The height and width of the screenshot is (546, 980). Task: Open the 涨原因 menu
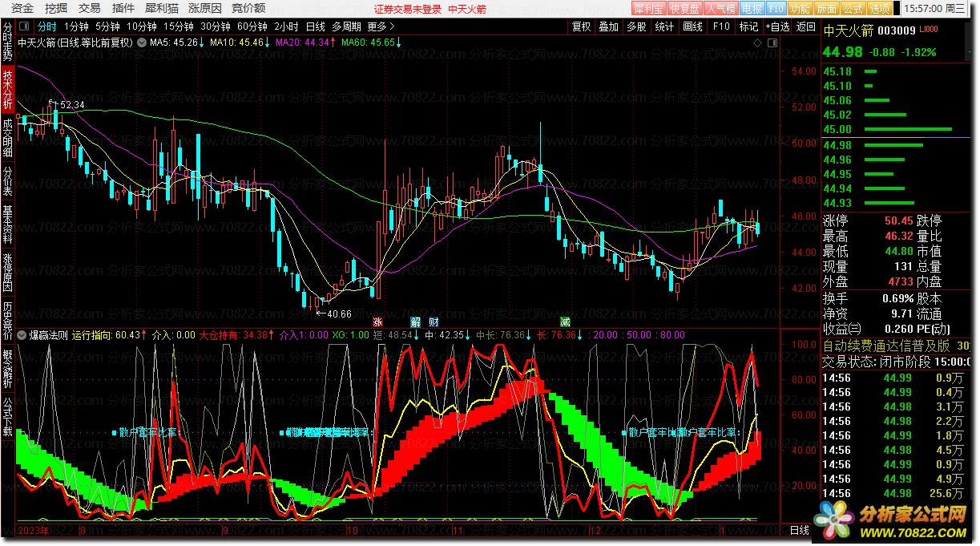(x=205, y=8)
